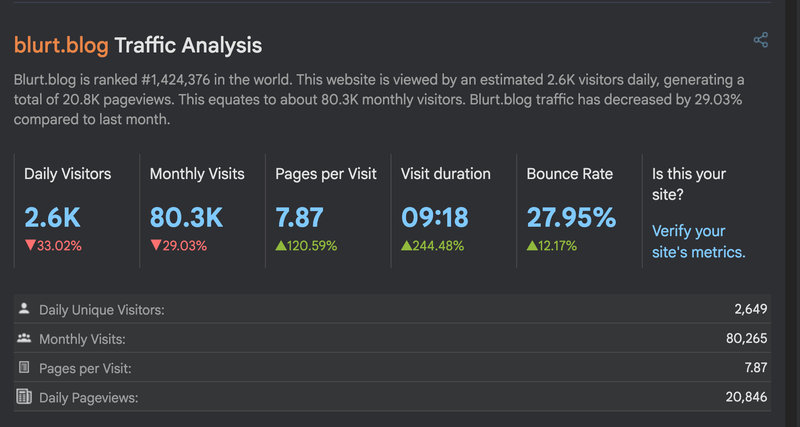
Task: Click the 12.17% increase figure
Action: click(x=557, y=246)
